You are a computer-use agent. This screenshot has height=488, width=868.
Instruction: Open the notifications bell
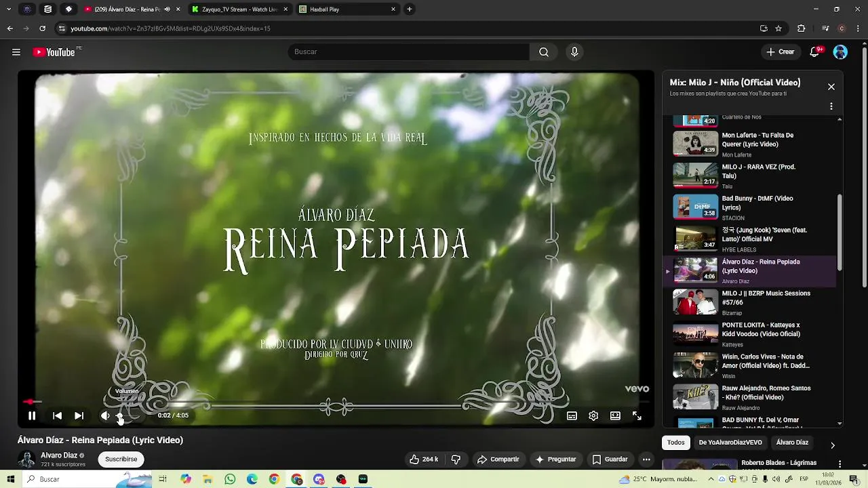point(816,52)
